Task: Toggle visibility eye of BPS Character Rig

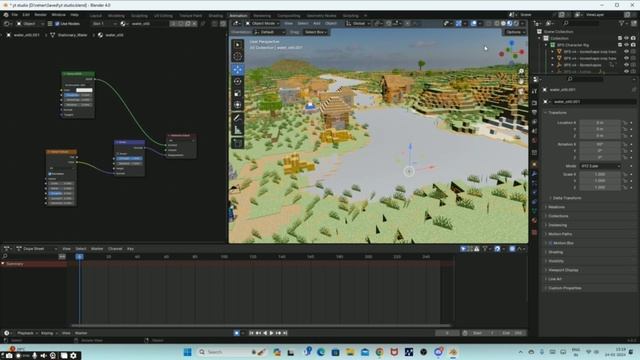Action: 626,45
